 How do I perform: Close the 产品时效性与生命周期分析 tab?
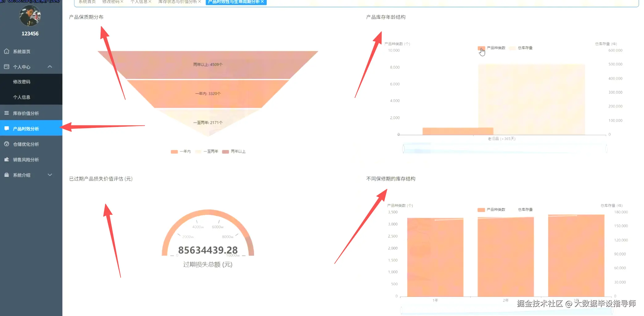click(x=262, y=2)
